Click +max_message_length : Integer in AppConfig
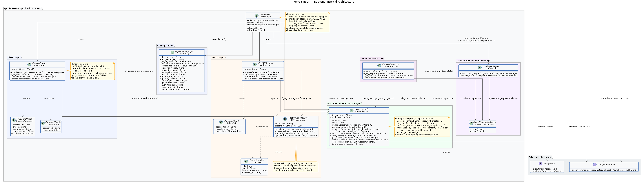Image resolution: width=644 pixels, height=183 pixels. point(175,89)
